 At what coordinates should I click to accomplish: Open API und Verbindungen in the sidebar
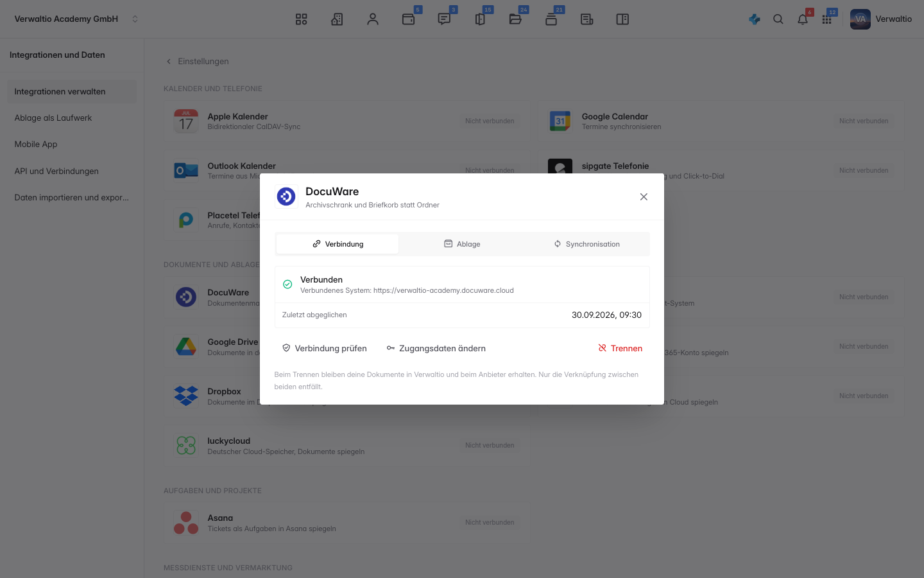[72, 171]
